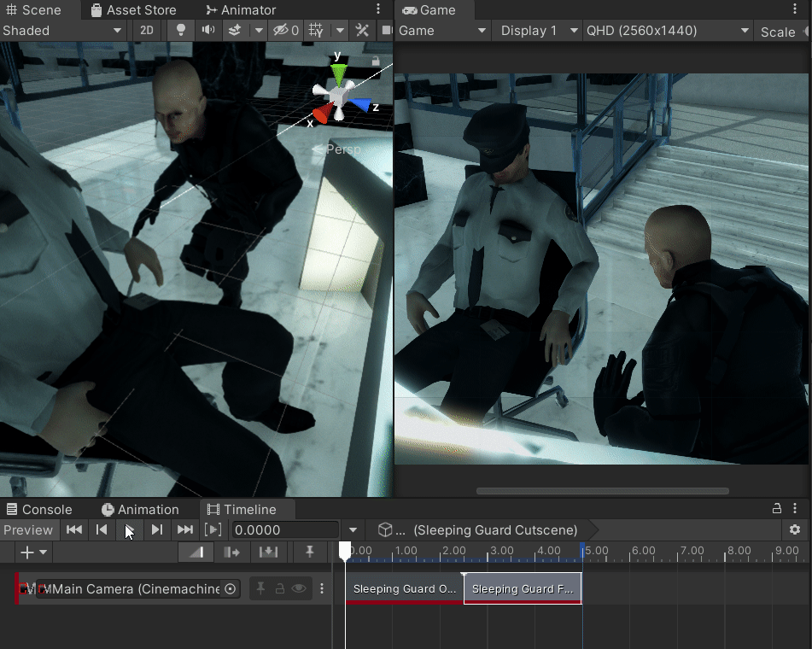Open the Timeline panel three-dot menu
The width and height of the screenshot is (812, 649).
pyautogui.click(x=795, y=508)
